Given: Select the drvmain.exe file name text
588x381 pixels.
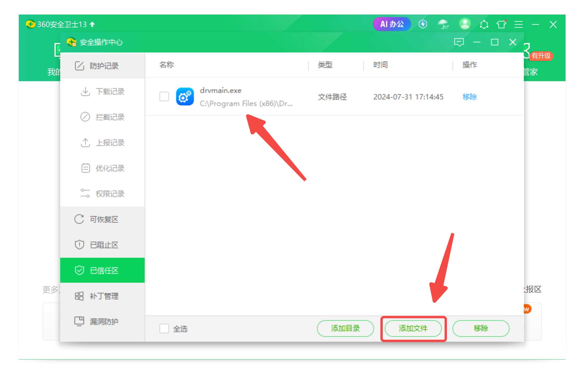Looking at the screenshot, I should coord(221,90).
